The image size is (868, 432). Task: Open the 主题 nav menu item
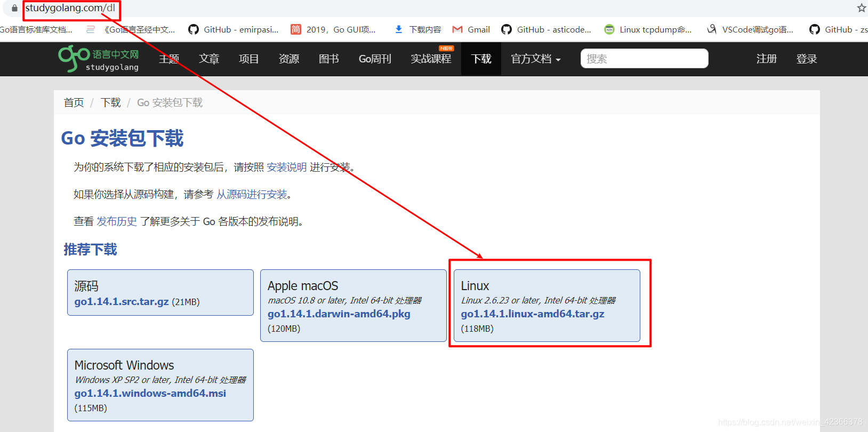click(168, 59)
